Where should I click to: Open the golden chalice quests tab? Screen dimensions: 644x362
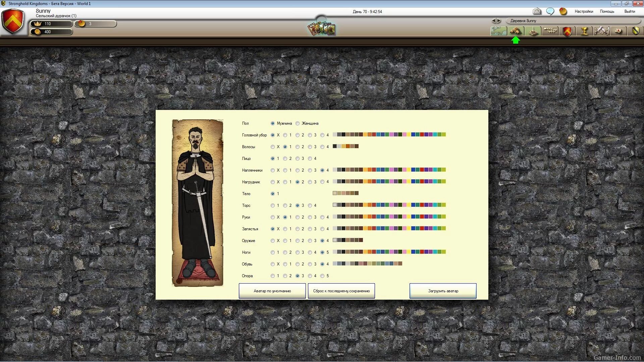click(x=584, y=31)
